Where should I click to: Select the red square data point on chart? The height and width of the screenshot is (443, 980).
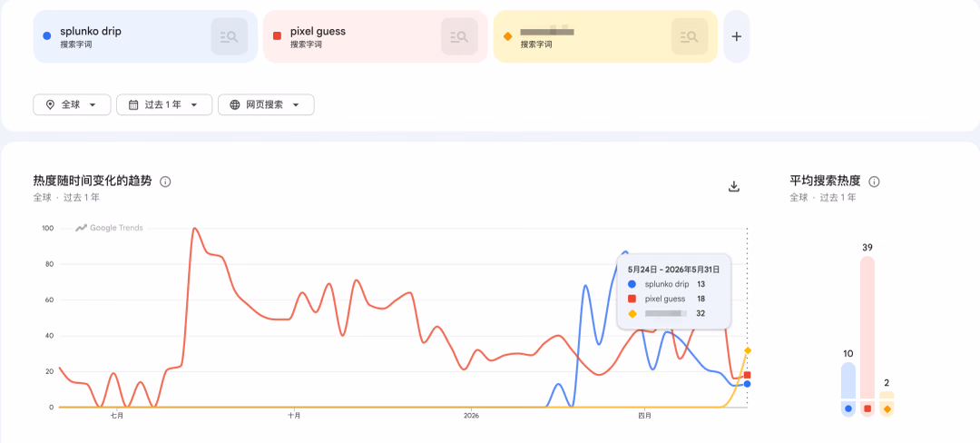point(748,375)
